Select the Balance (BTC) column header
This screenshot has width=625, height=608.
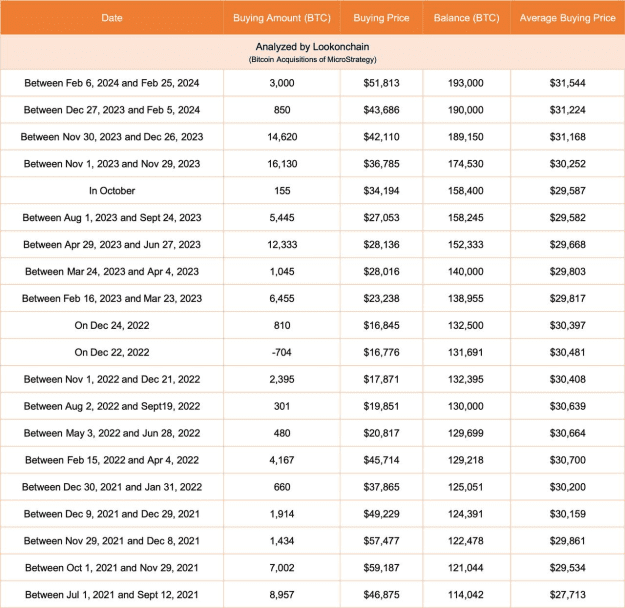pos(466,18)
